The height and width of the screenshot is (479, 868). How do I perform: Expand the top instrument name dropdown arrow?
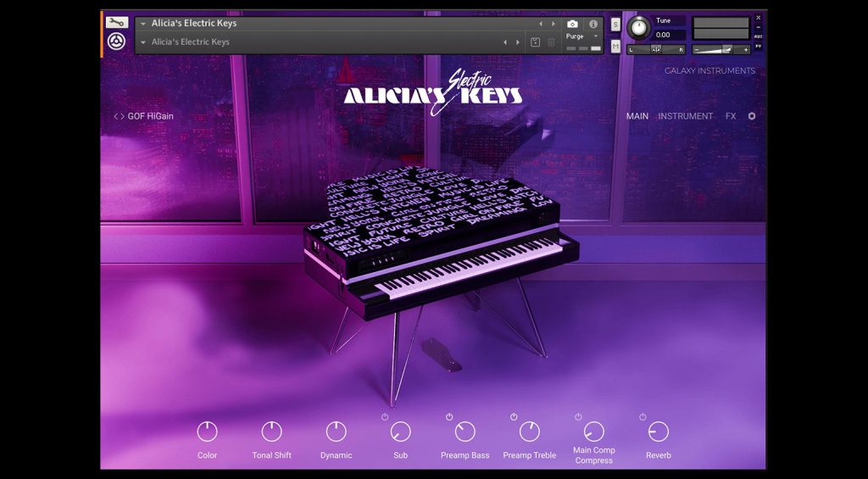[142, 24]
